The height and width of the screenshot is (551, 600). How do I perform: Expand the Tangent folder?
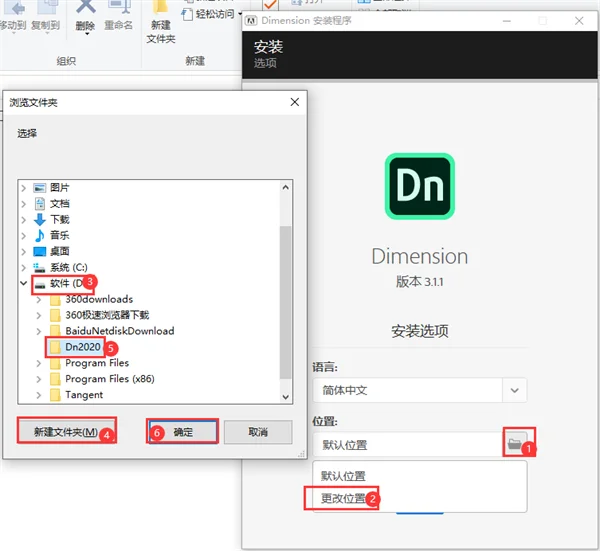click(39, 395)
